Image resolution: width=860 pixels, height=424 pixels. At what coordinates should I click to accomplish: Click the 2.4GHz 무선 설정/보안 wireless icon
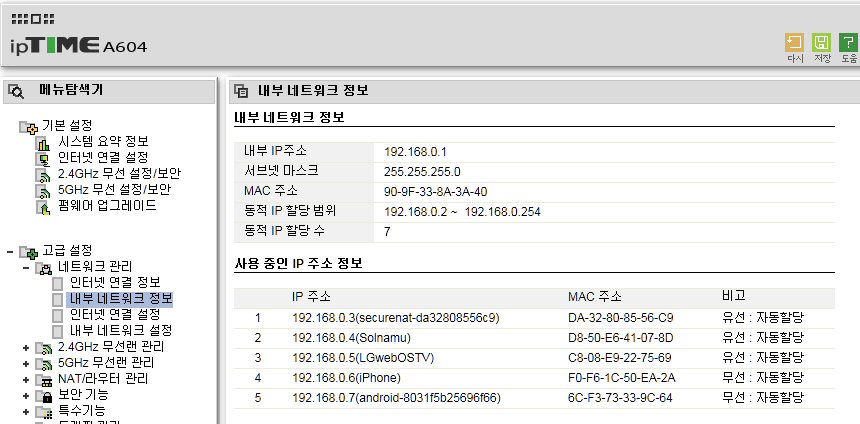coord(43,176)
